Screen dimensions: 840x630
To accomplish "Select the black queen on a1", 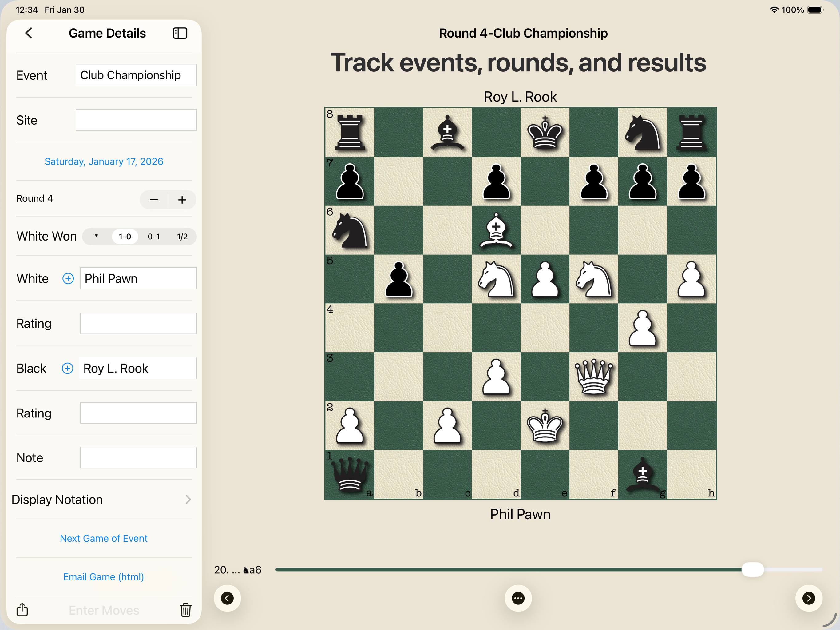I will (x=350, y=474).
